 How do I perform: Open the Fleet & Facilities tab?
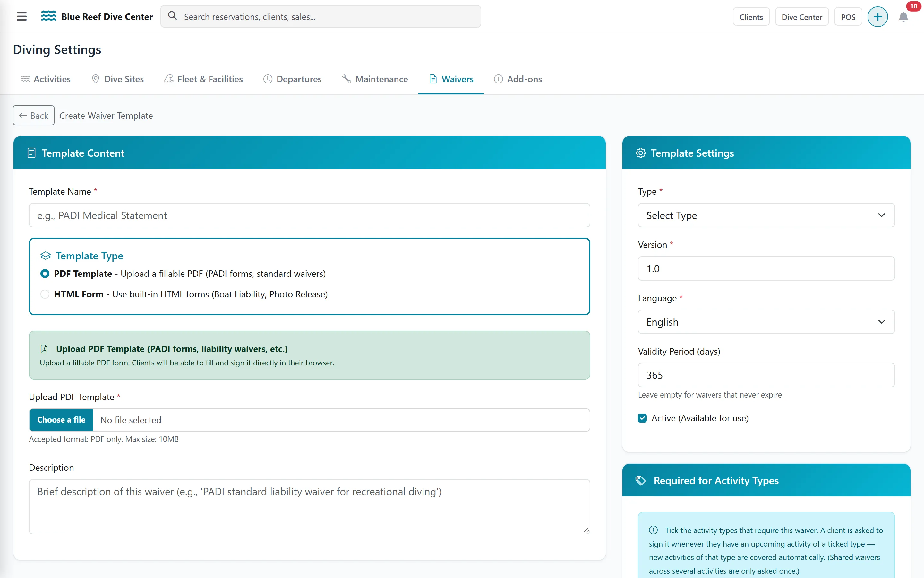[203, 79]
